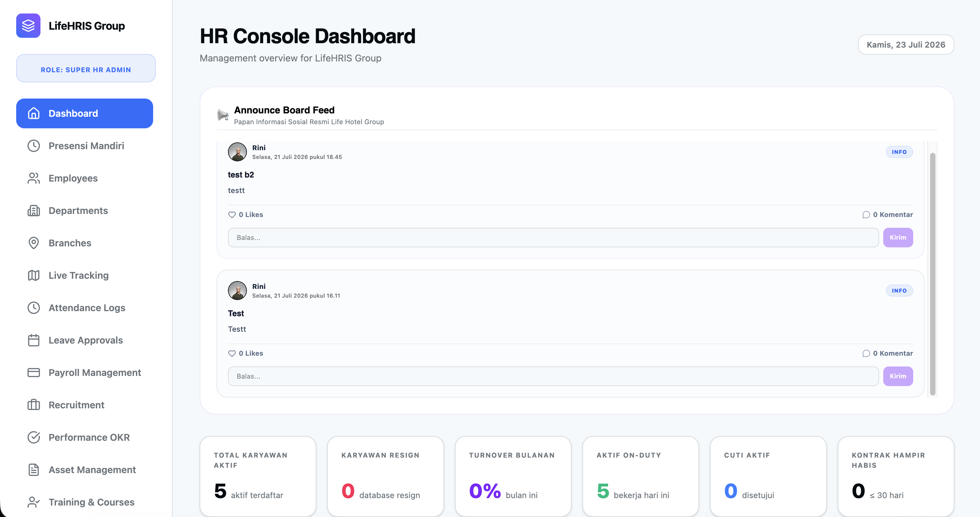Focus the Balas reply field under "Test"
The width and height of the screenshot is (980, 517).
pyautogui.click(x=553, y=376)
